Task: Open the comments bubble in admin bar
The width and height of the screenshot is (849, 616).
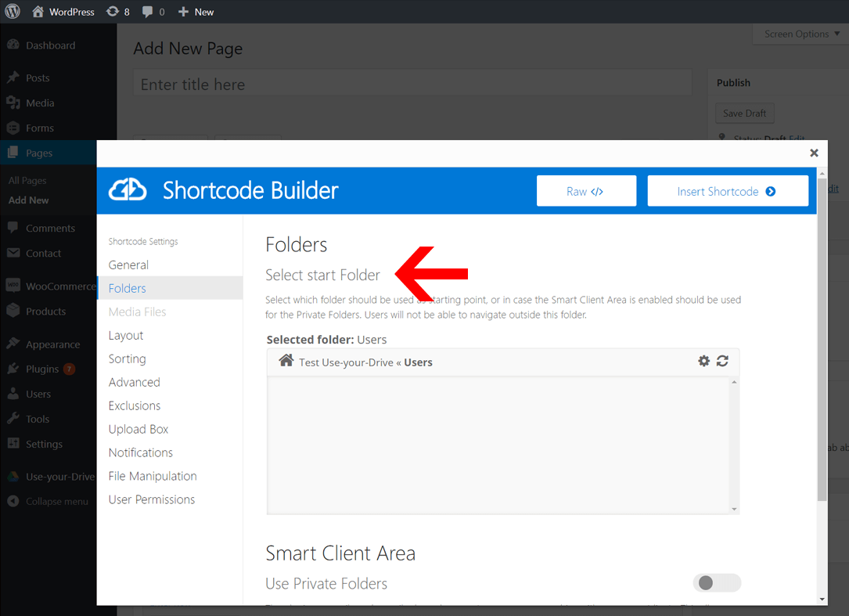Action: tap(153, 12)
